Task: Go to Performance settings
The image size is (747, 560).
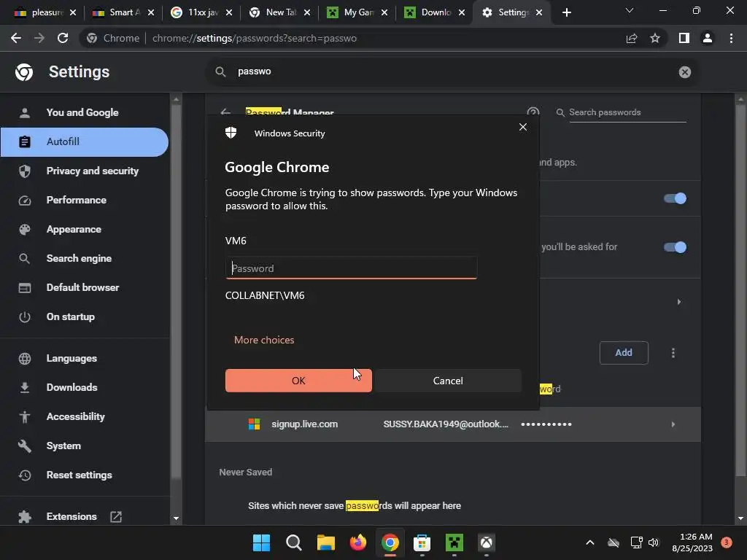Action: click(x=76, y=200)
